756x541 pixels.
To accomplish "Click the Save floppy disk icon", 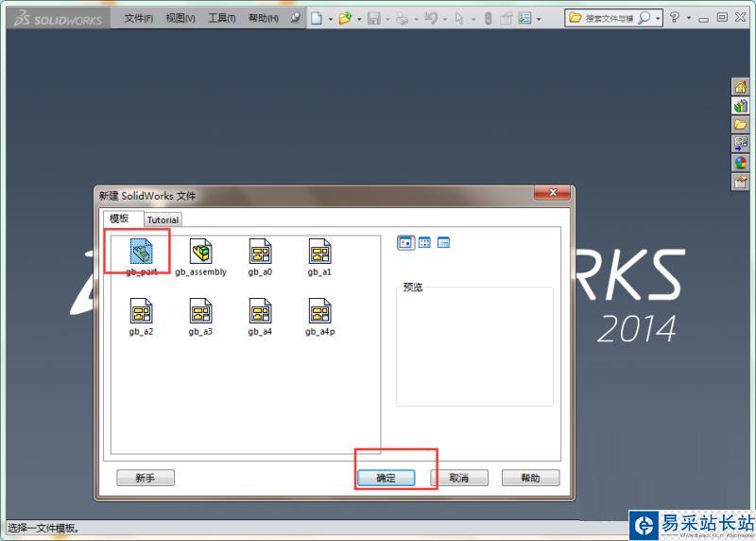I will point(373,18).
